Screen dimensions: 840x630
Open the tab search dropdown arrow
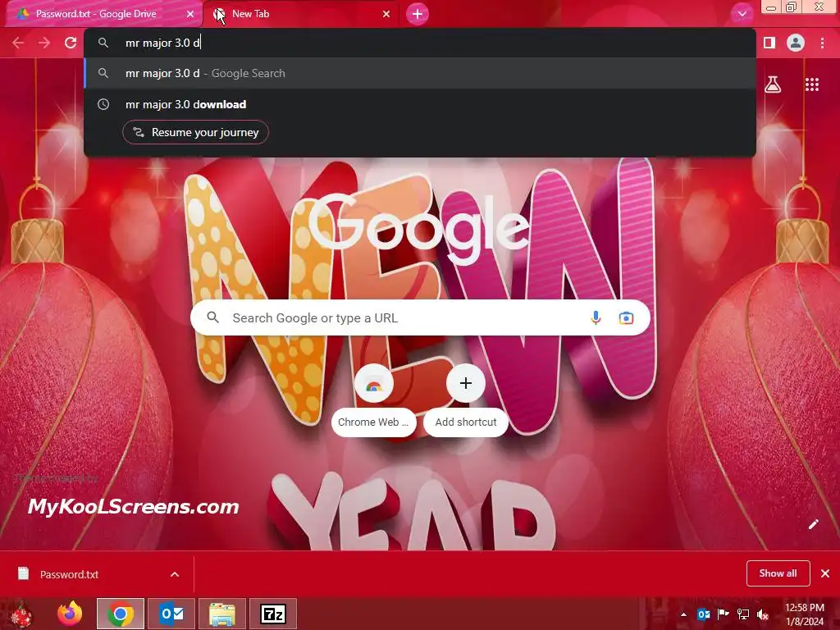point(742,14)
